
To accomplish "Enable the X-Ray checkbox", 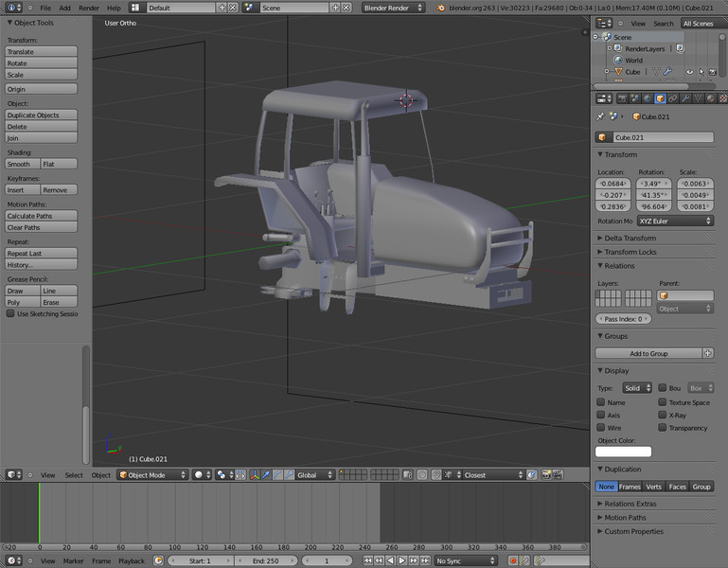I will (663, 415).
